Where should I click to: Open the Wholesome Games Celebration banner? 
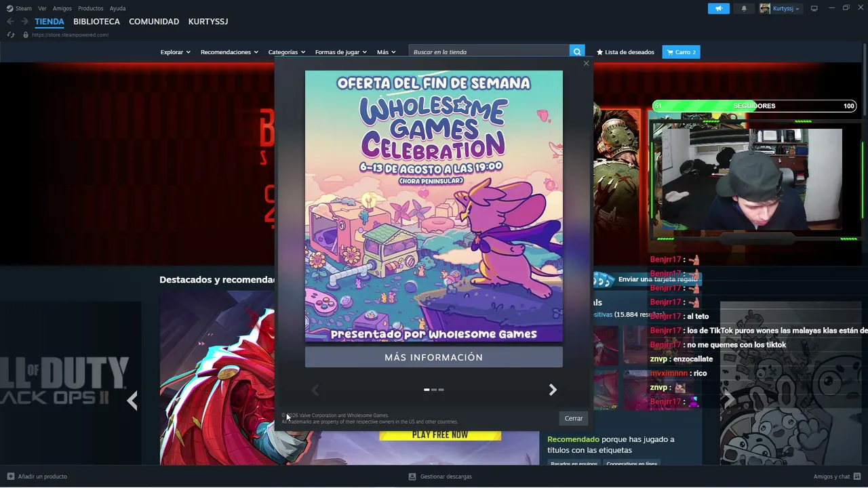pyautogui.click(x=433, y=206)
